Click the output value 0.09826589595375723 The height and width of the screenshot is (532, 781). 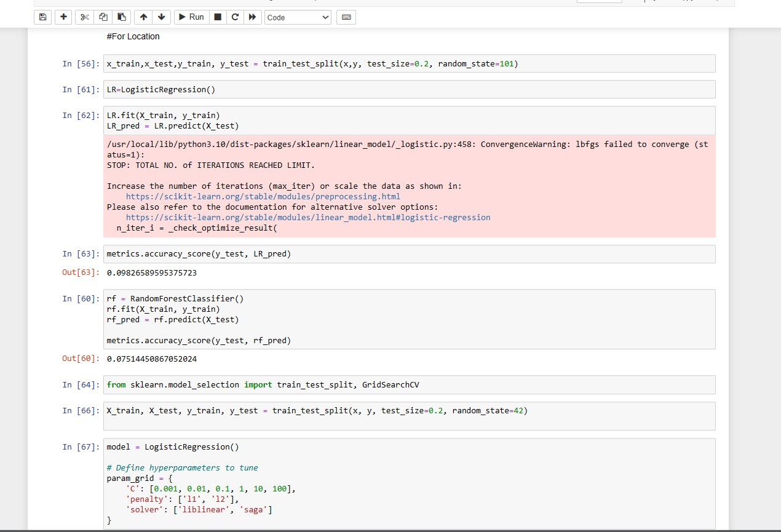pyautogui.click(x=152, y=272)
